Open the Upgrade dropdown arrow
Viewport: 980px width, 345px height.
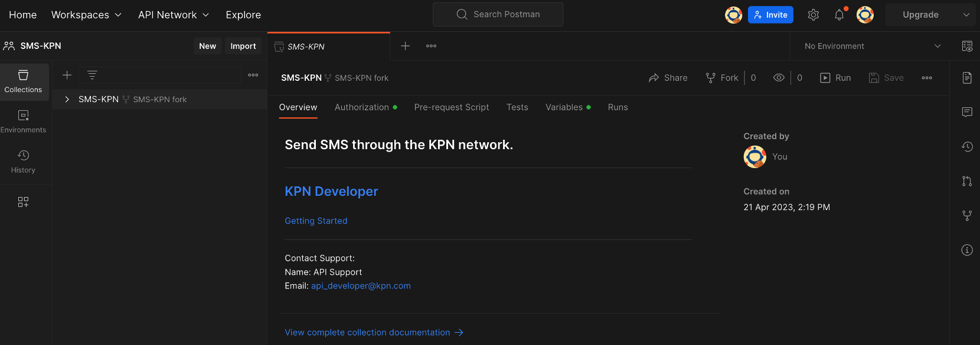pyautogui.click(x=966, y=15)
